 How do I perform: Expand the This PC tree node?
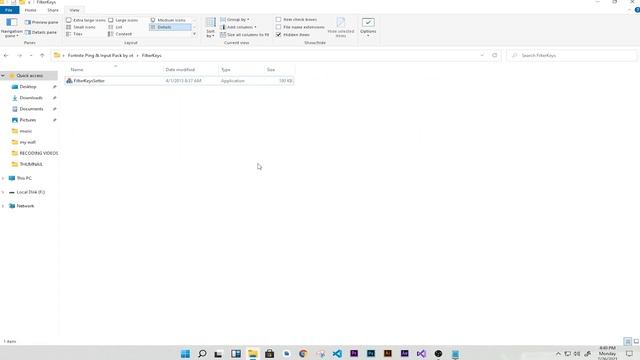tap(3, 178)
